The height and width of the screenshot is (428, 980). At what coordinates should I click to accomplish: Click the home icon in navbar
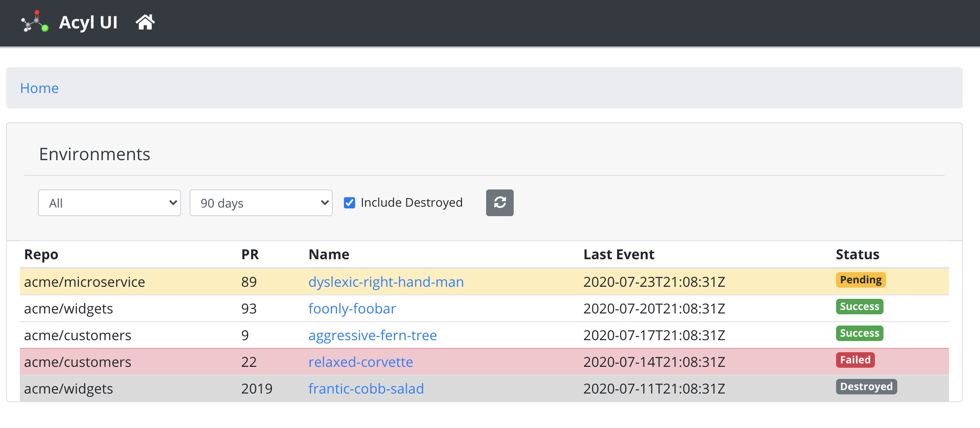coord(145,22)
